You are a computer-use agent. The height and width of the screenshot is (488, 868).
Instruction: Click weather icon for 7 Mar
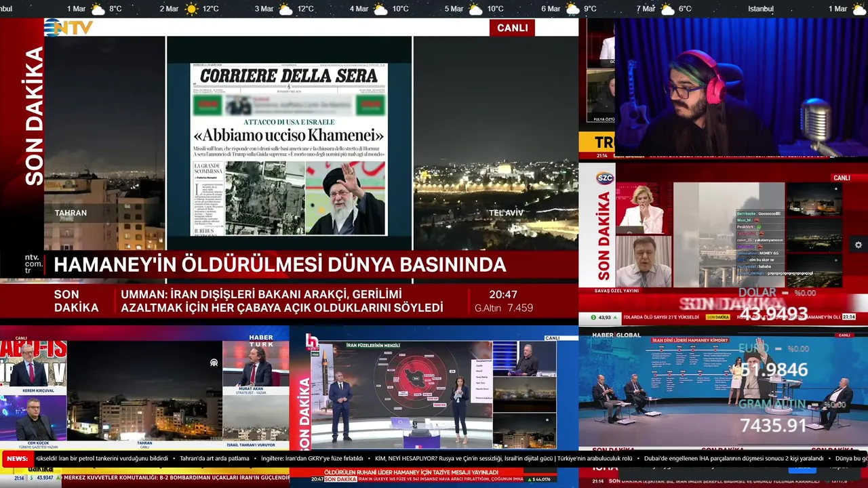coord(667,9)
